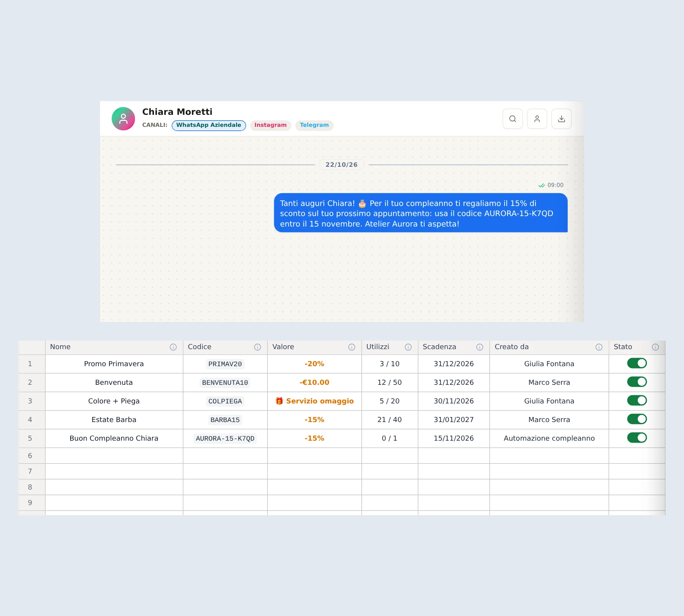Click Chiara Moretti's avatar
The height and width of the screenshot is (616, 684).
tap(123, 119)
